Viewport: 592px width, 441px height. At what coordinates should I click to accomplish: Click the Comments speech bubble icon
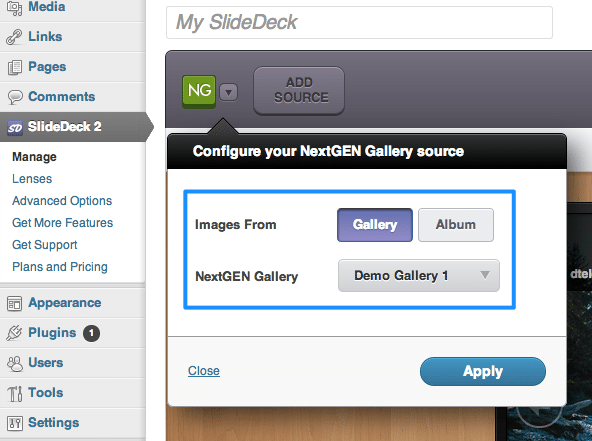pos(15,97)
